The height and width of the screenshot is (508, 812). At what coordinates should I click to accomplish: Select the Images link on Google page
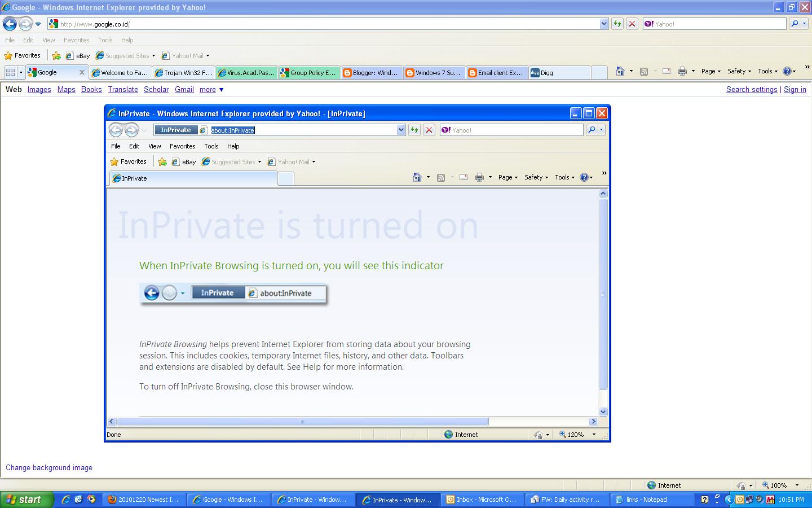pos(39,89)
